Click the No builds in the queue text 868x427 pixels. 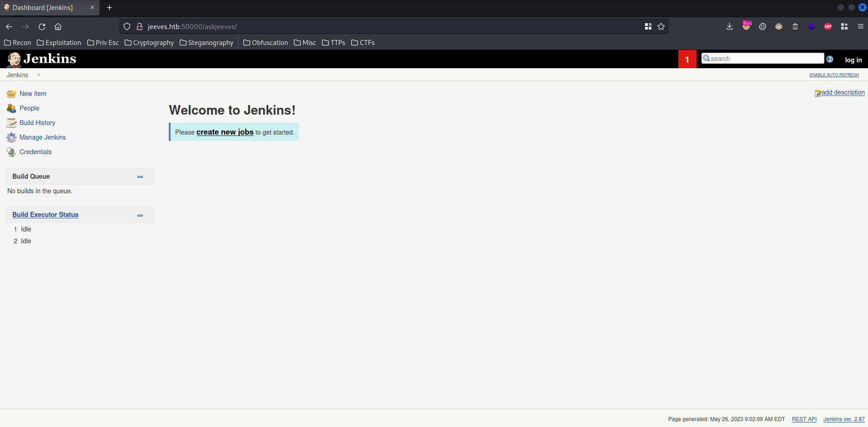[x=40, y=191]
